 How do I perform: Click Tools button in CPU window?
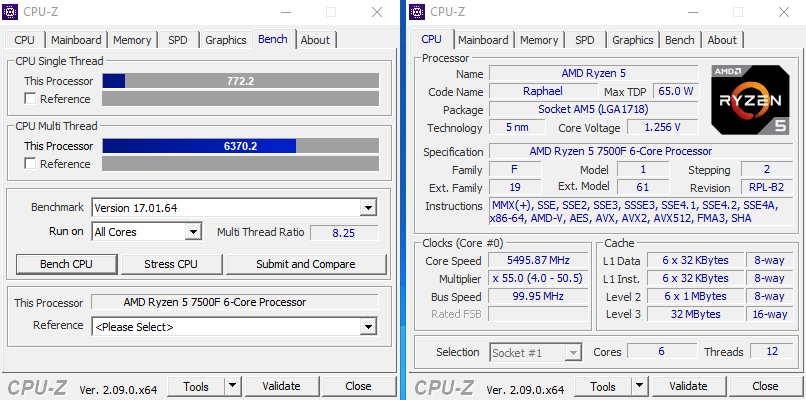(603, 386)
